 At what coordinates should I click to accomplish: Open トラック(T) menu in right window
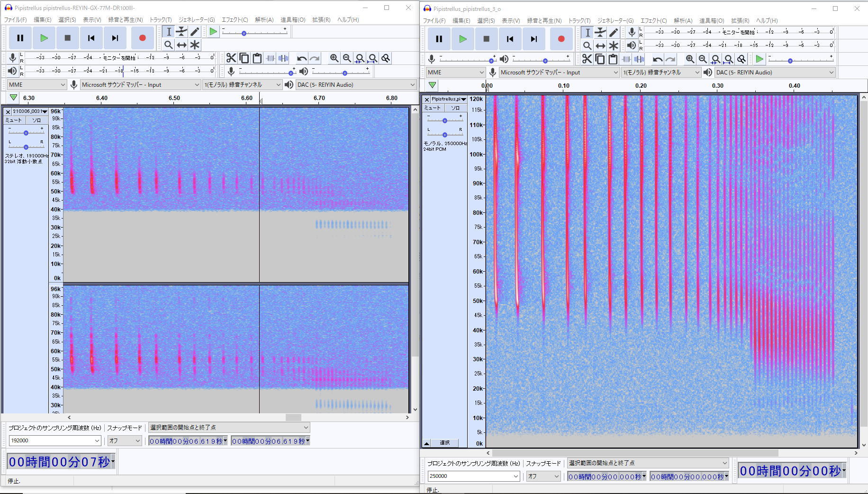(579, 20)
